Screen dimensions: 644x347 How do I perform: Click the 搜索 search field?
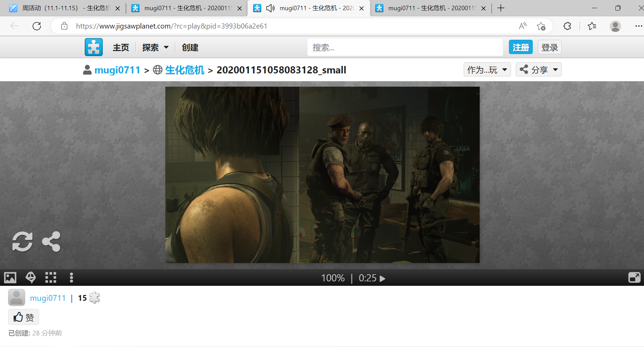pos(405,47)
